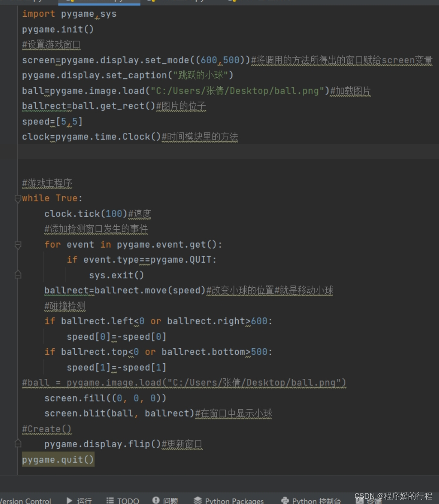Toggle the Version Control panel

tap(25, 500)
